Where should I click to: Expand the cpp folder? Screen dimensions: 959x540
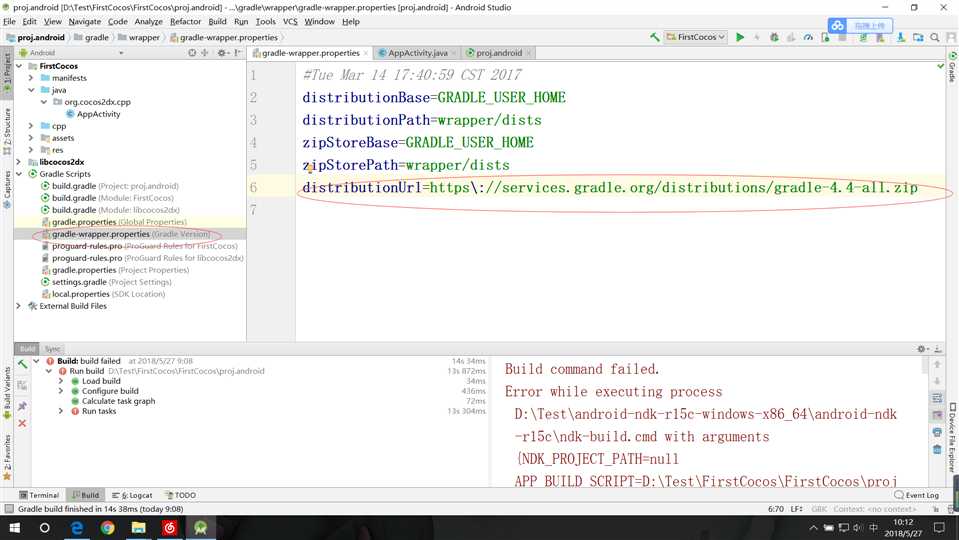(x=31, y=126)
